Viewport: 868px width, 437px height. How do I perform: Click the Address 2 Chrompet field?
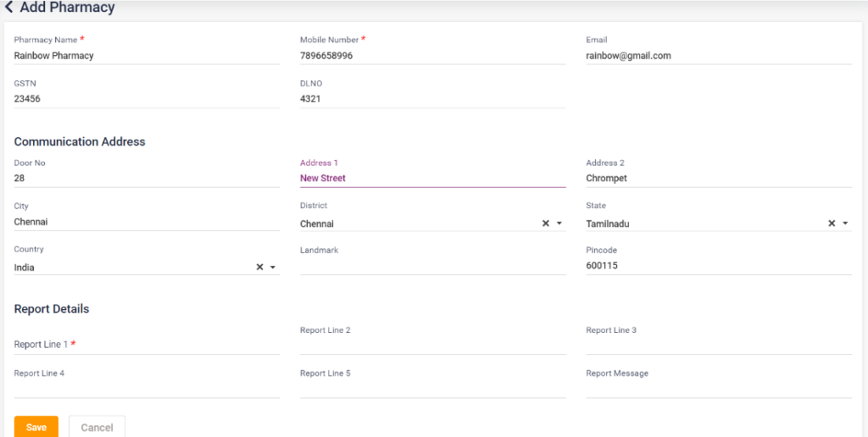point(718,179)
